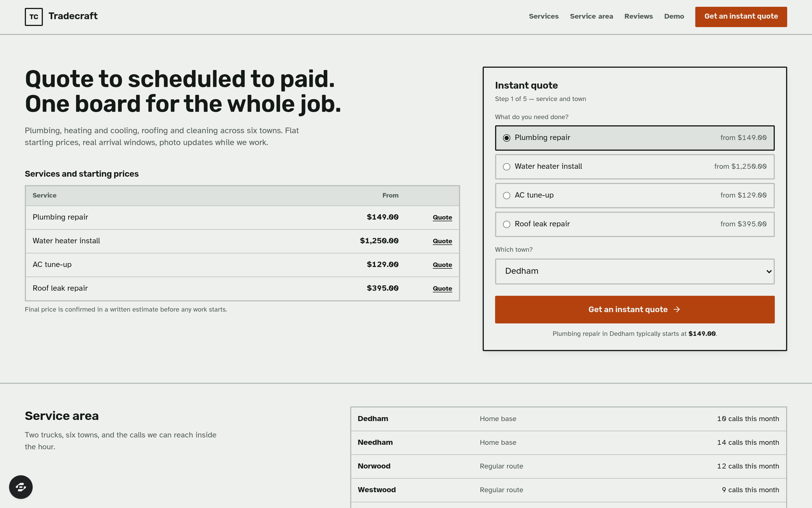Click the Norwood service area row
The image size is (812, 508).
(x=568, y=466)
